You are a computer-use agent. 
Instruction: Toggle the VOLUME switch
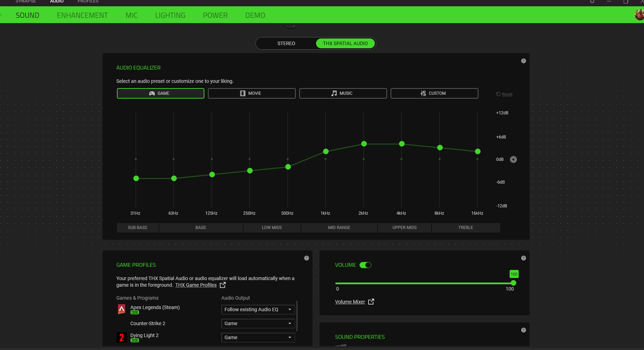coord(365,265)
